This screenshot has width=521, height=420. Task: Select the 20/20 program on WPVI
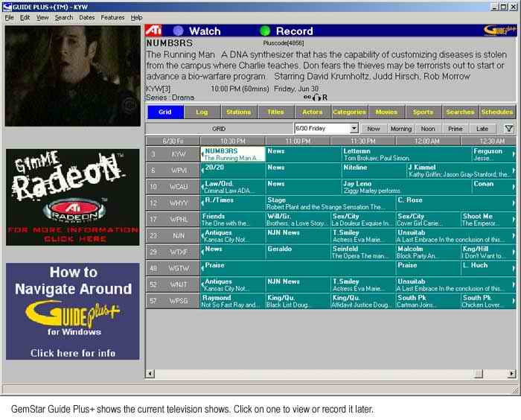(232, 171)
